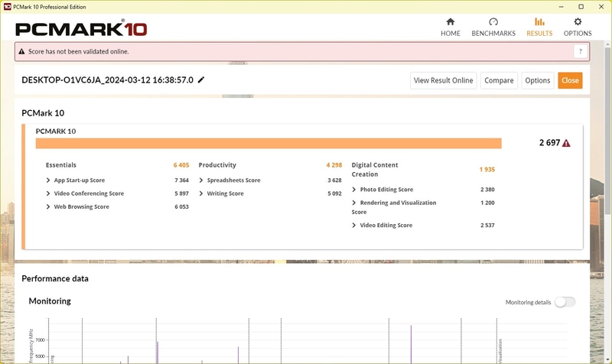
Task: Click the Essentials heading
Action: pyautogui.click(x=61, y=165)
